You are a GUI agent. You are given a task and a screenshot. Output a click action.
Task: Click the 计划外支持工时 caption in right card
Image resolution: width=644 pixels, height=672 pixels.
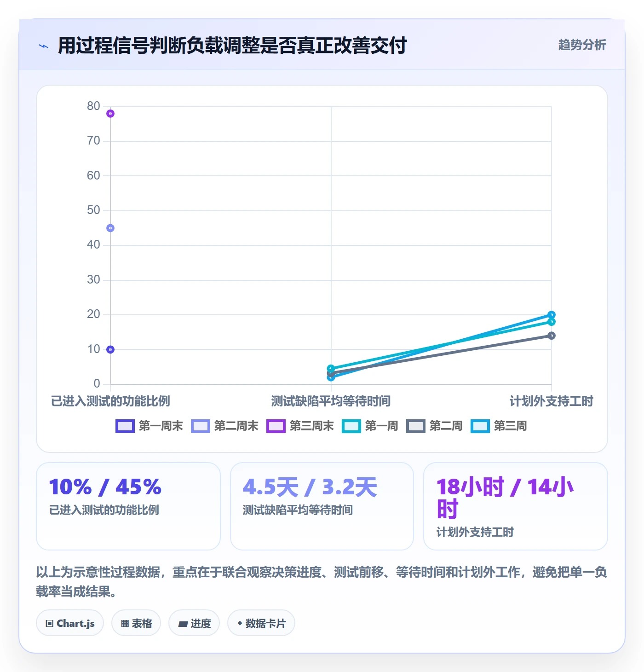475,532
